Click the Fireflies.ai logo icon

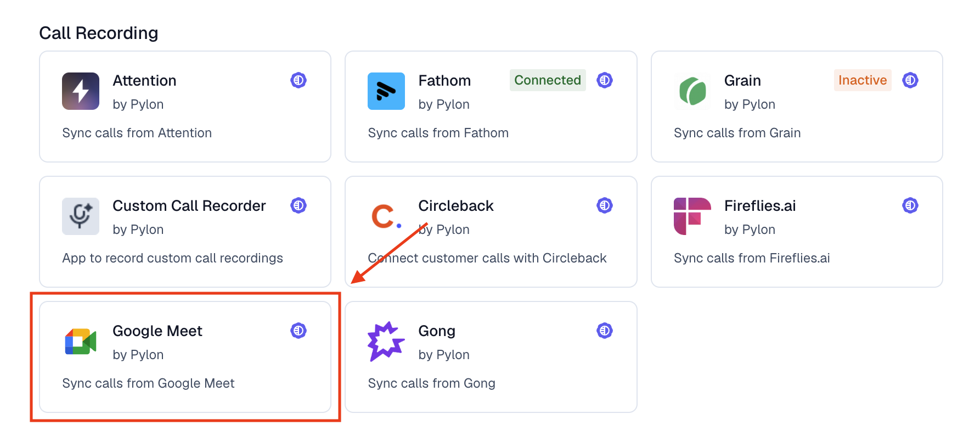[692, 216]
